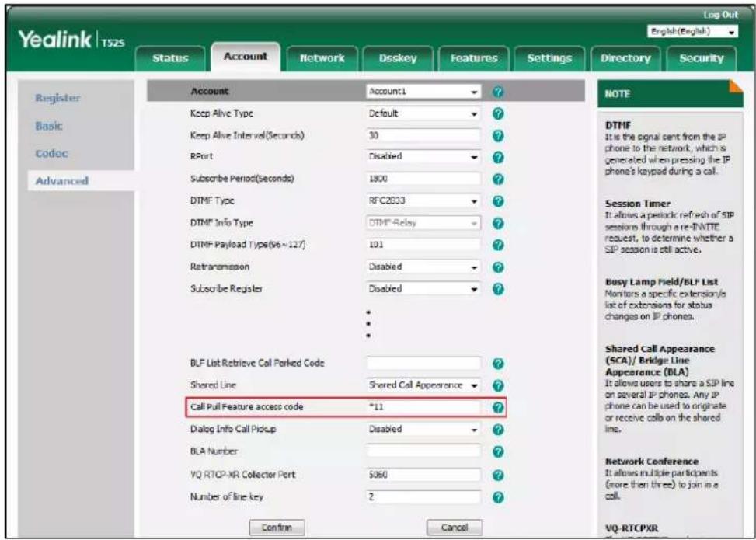Open the Security tab
The height and width of the screenshot is (540, 756).
tap(701, 58)
